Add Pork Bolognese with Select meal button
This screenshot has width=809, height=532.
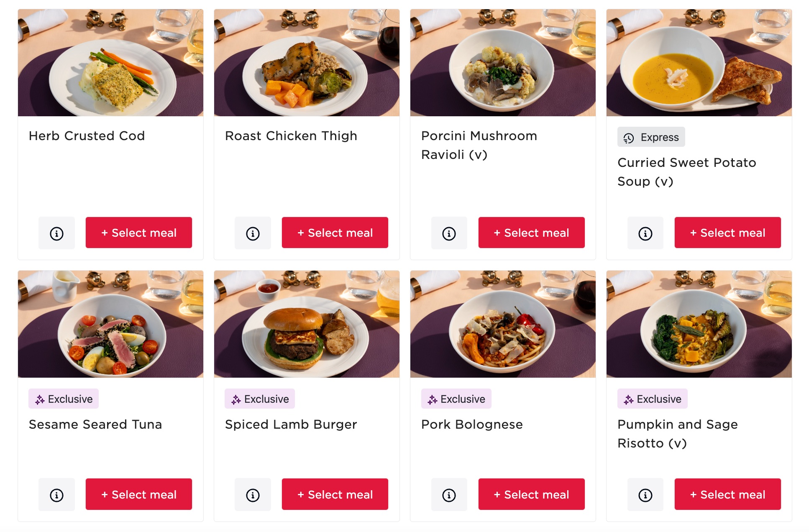[x=531, y=494]
